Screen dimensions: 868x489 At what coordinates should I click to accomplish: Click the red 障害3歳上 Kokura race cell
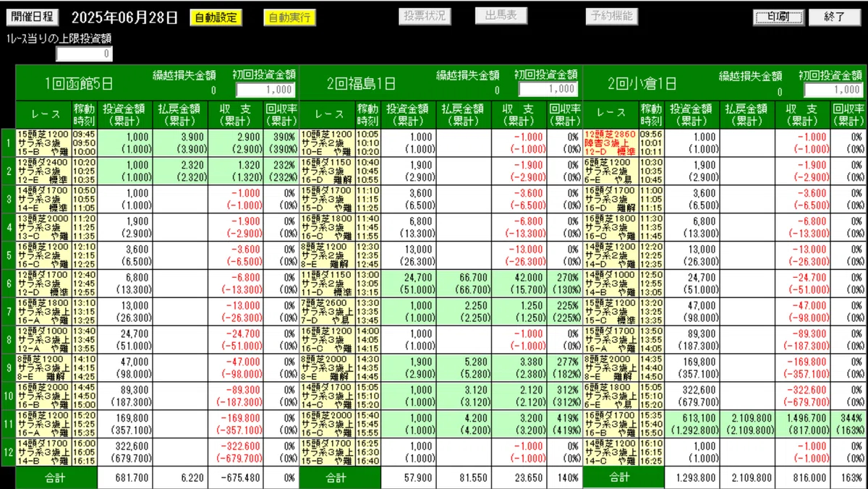[610, 143]
